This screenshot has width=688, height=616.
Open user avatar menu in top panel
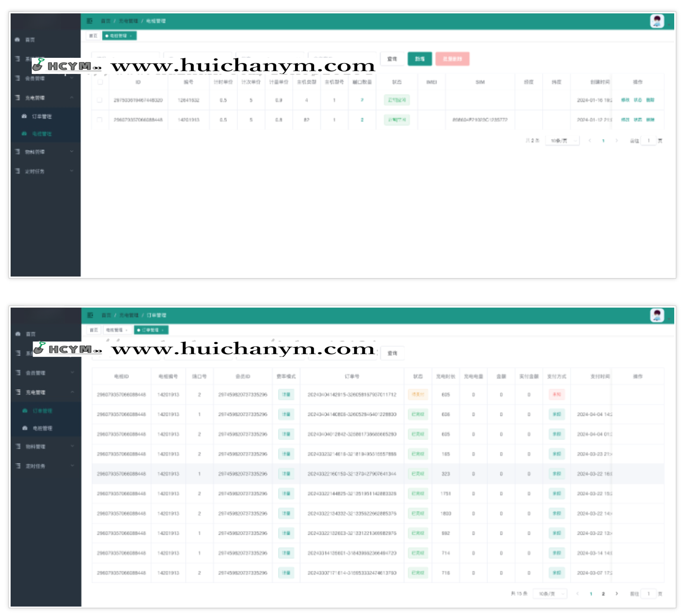(x=657, y=21)
